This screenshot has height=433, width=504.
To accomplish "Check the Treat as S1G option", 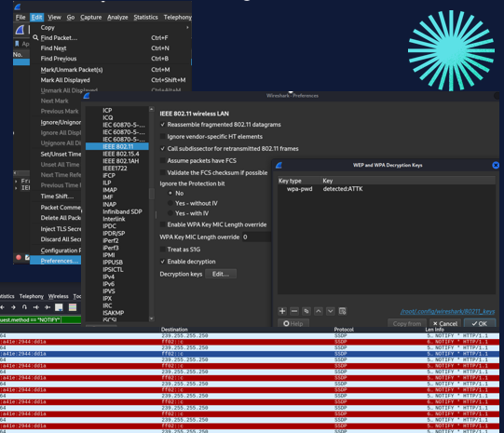I will click(163, 250).
